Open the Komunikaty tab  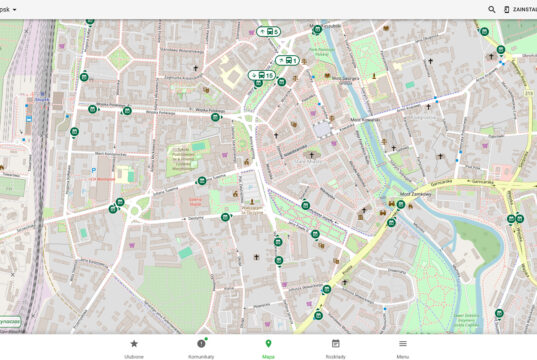click(x=201, y=348)
